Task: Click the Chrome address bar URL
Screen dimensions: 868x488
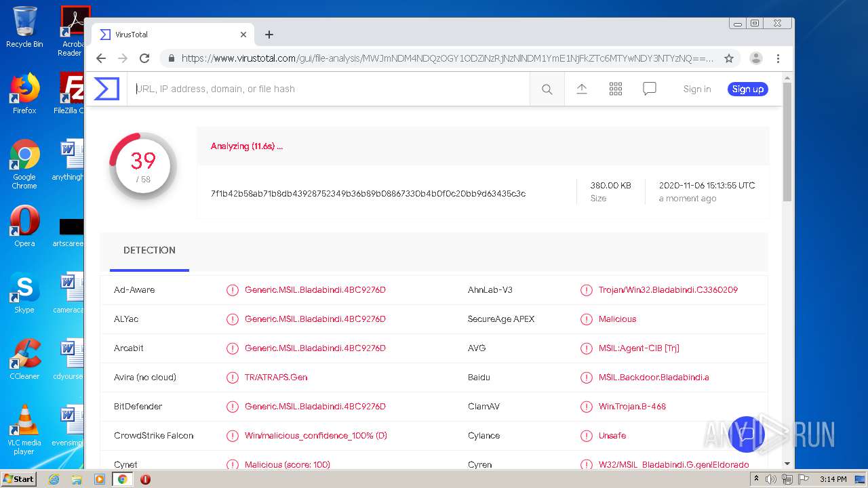Action: click(447, 58)
